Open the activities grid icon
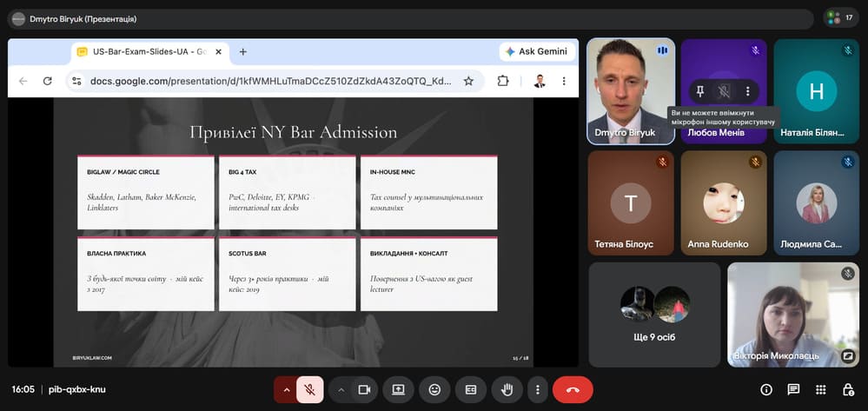This screenshot has width=868, height=411. 820,390
